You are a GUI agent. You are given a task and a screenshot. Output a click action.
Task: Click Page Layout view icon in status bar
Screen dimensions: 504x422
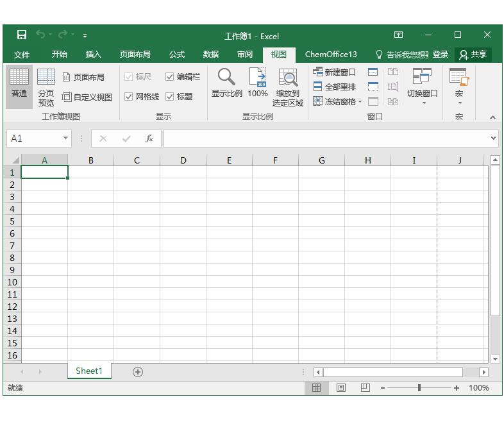coord(340,387)
